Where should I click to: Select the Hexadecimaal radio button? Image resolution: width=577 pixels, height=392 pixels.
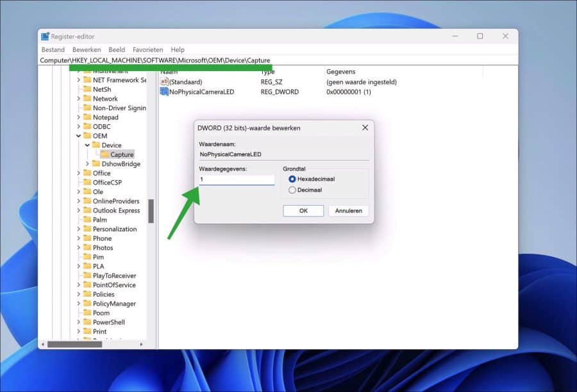pyautogui.click(x=292, y=179)
